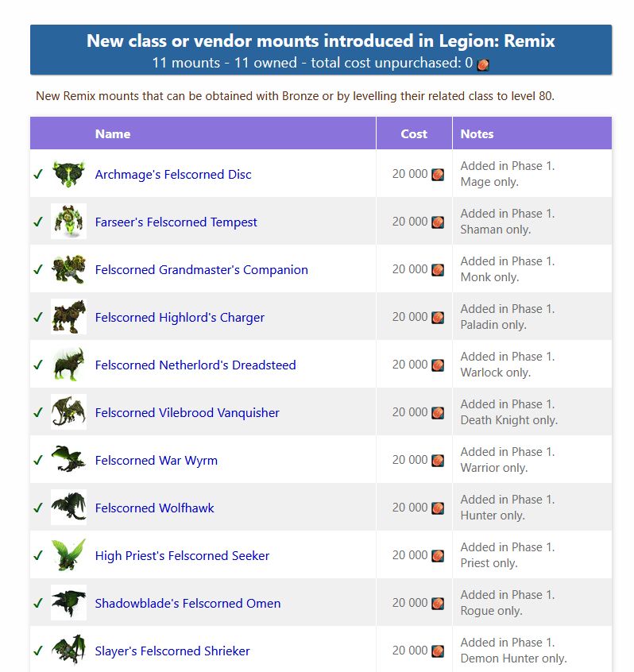Click the owned checkmark for Archmage's Felscorned Disc
The width and height of the screenshot is (634, 672).
(x=38, y=174)
